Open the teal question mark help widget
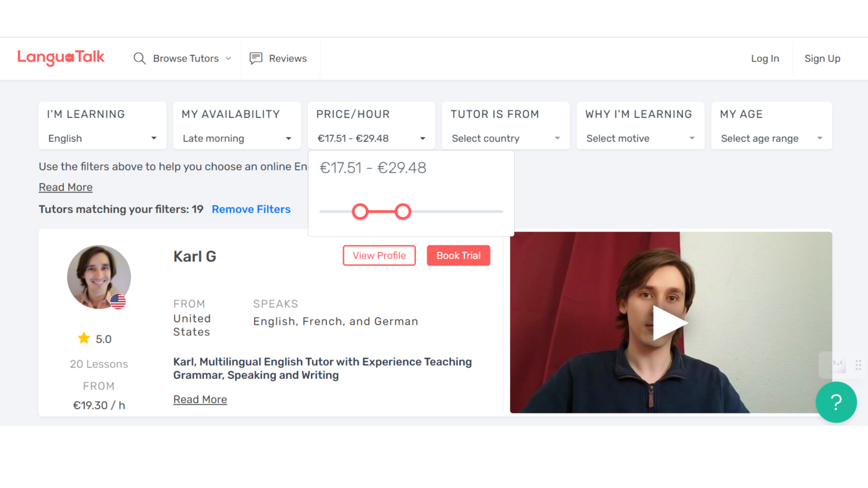Image resolution: width=868 pixels, height=488 pixels. click(836, 402)
